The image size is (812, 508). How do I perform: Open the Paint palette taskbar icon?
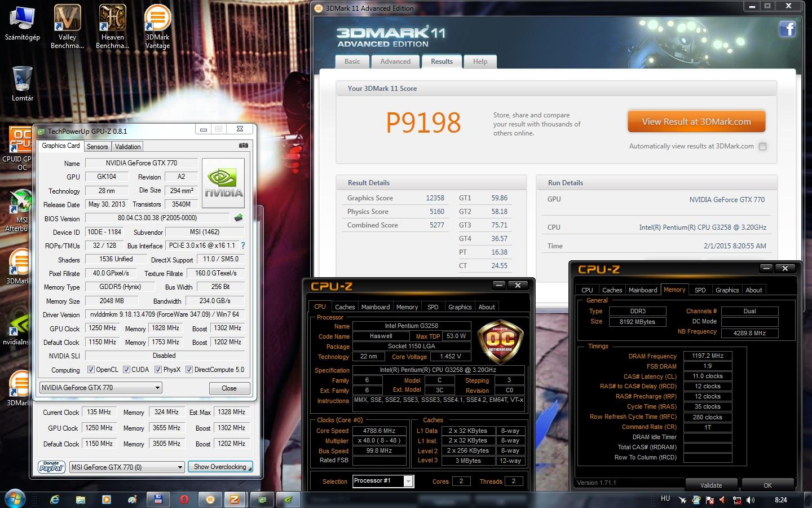pyautogui.click(x=133, y=500)
